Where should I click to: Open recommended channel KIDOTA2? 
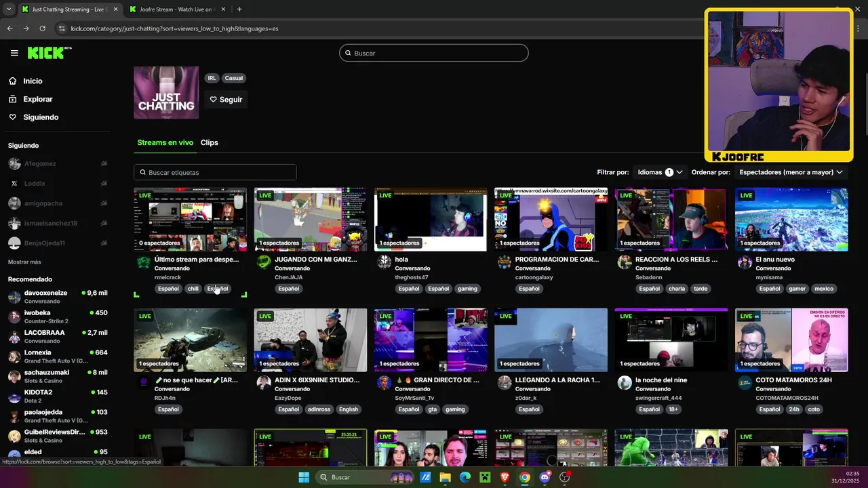58,396
